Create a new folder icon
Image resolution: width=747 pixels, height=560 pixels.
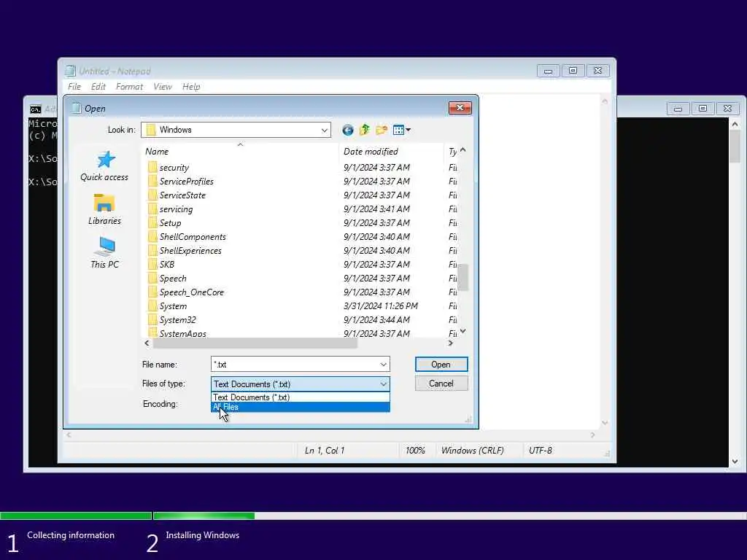(382, 130)
